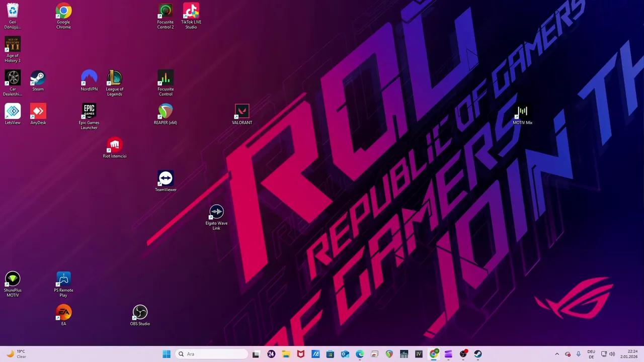Select NordVPN desktop icon
The width and height of the screenshot is (644, 362).
89,80
